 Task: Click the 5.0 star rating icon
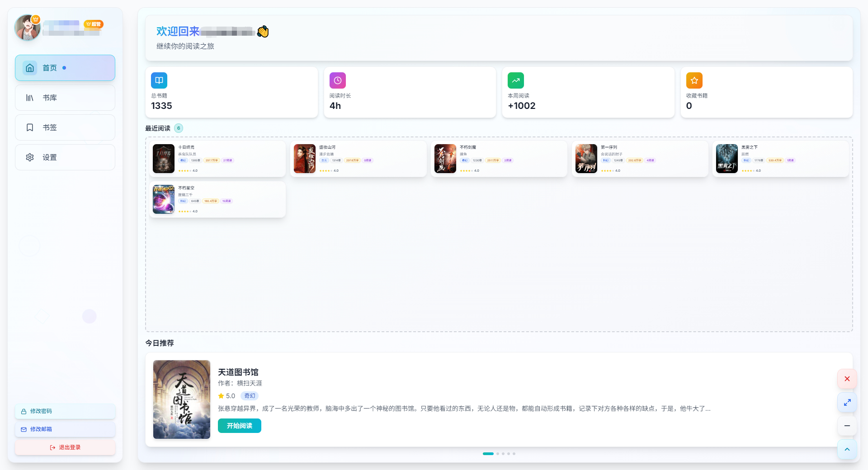click(x=221, y=396)
